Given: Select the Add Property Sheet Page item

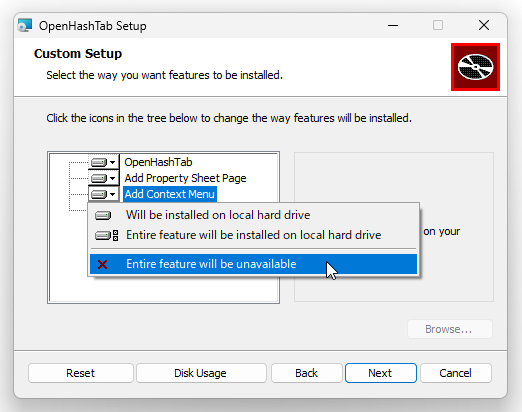Looking at the screenshot, I should pyautogui.click(x=185, y=178).
